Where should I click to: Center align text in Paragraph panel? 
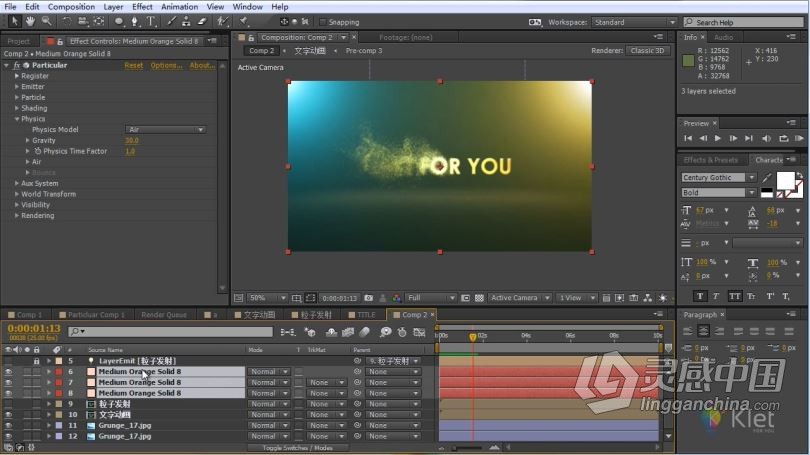coord(703,331)
